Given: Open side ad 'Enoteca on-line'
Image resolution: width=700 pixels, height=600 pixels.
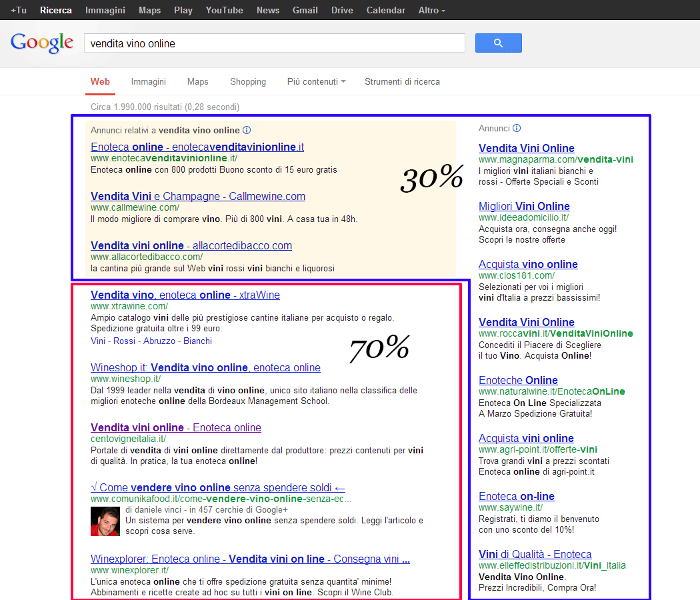Looking at the screenshot, I should tap(517, 497).
